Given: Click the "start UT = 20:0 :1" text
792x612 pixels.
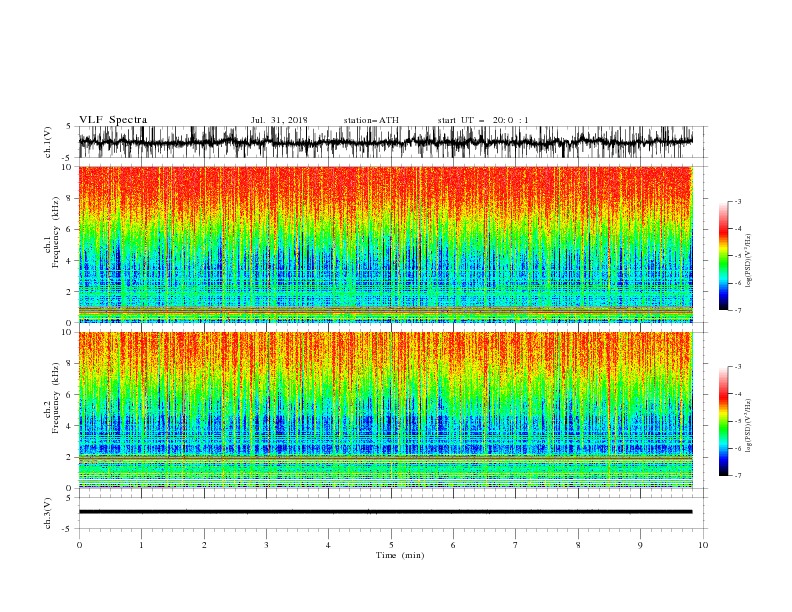Looking at the screenshot, I should coord(483,120).
